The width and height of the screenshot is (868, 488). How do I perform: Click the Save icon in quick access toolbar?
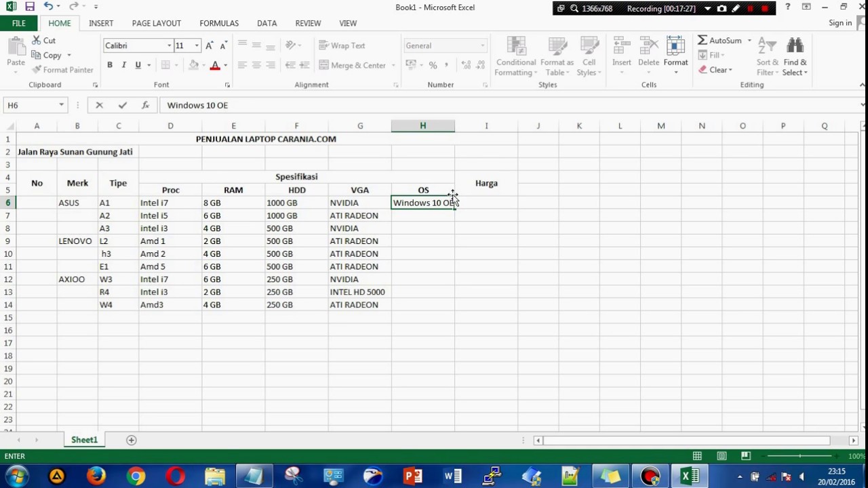(x=29, y=7)
